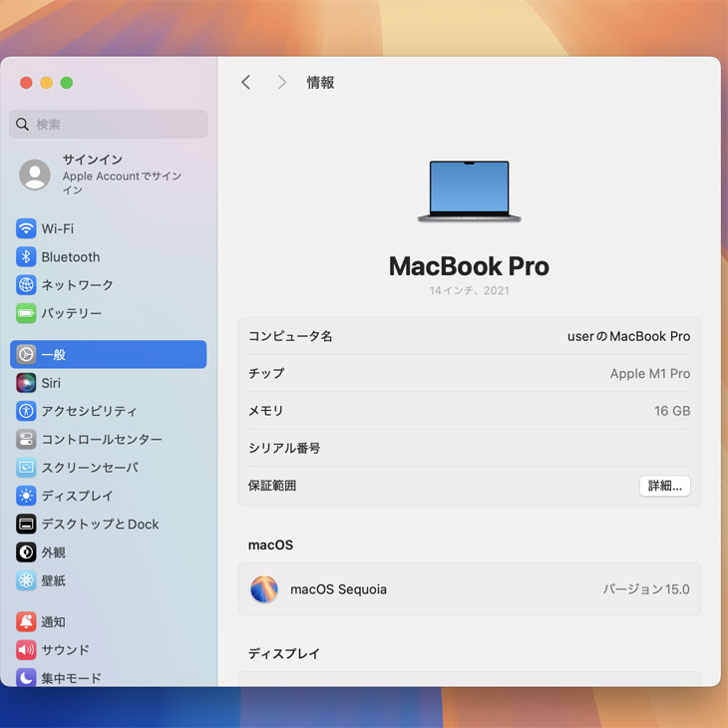Click the Apple M1 Pro chip value

coord(650,373)
